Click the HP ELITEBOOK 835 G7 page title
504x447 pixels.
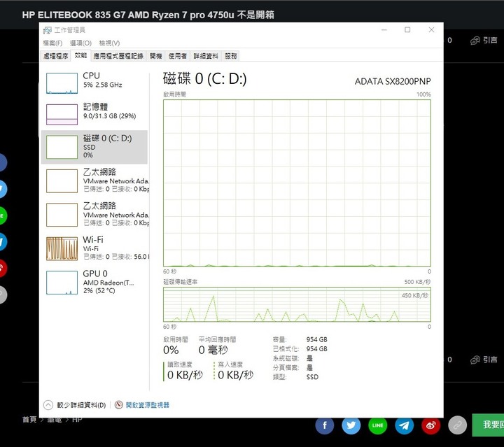tap(148, 15)
